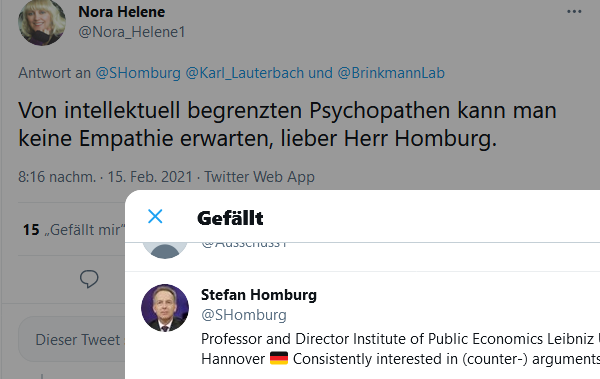This screenshot has height=379, width=600.
Task: Click Stefan Homburg's bio text
Action: coord(400,349)
